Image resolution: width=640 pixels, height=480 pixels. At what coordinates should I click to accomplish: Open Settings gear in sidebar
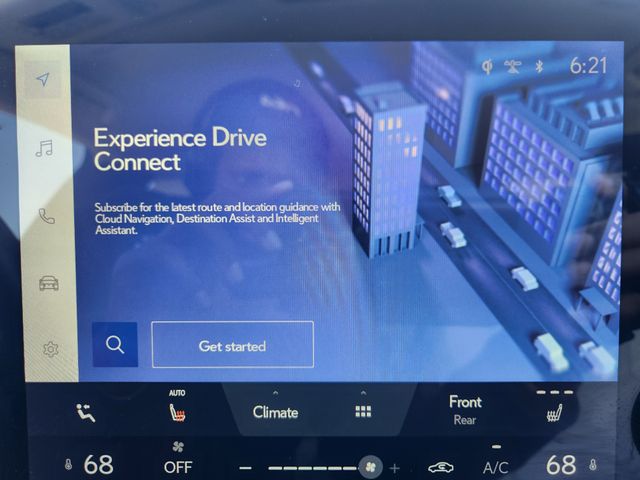tap(50, 349)
